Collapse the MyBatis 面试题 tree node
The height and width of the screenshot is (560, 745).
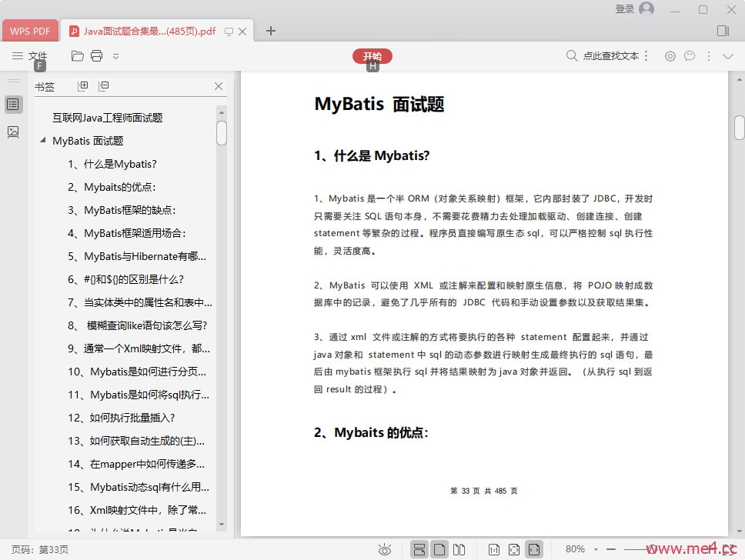tap(43, 141)
